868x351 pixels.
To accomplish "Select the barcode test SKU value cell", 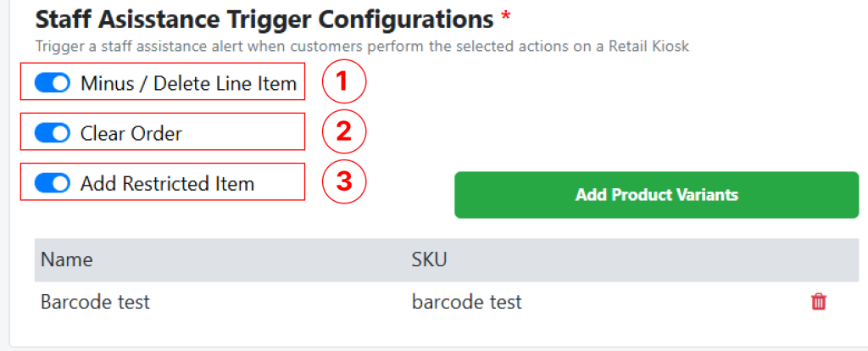I will tap(466, 302).
